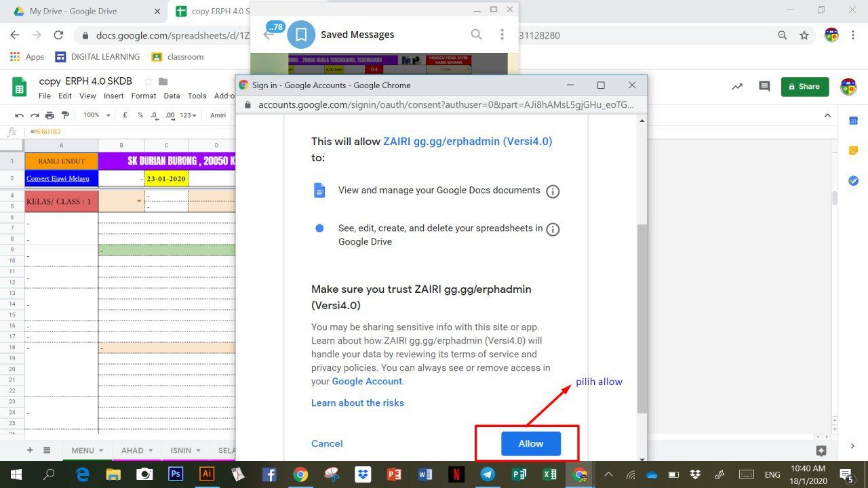
Task: Decrease decimal places in Sheets toolbar
Action: [x=155, y=115]
